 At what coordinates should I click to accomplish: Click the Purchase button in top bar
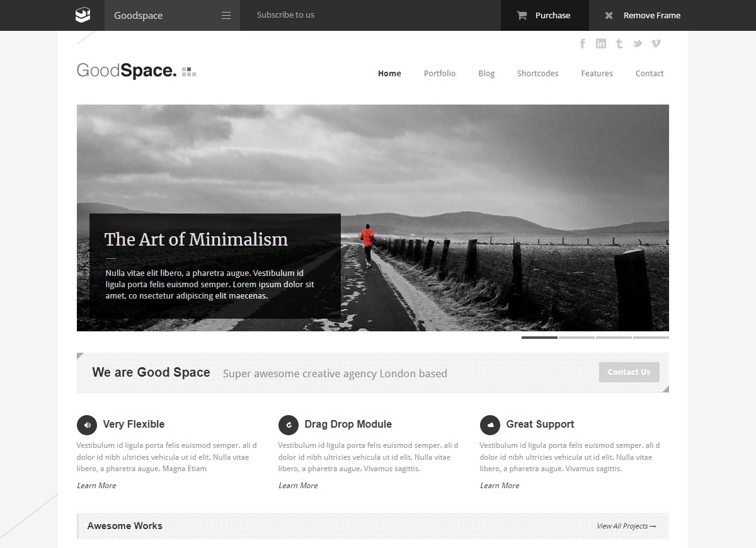pyautogui.click(x=545, y=15)
